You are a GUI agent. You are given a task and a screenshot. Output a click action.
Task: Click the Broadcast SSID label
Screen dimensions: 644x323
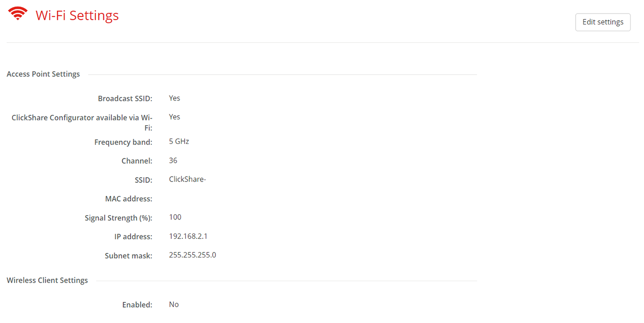coord(125,99)
